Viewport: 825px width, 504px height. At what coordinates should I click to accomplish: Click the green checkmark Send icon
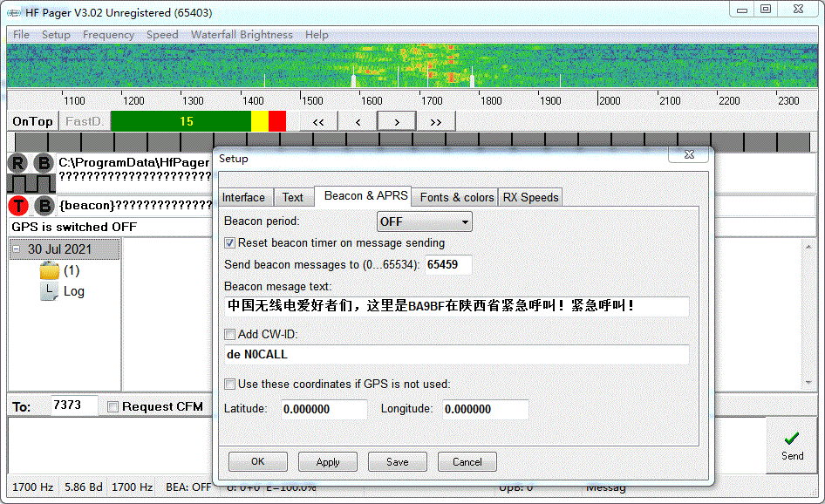[x=792, y=439]
